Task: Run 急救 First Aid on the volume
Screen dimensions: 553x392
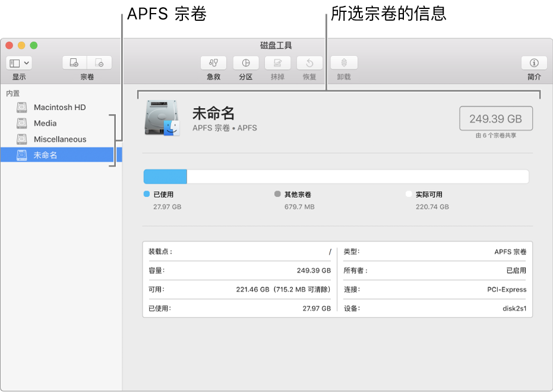Action: pyautogui.click(x=213, y=62)
